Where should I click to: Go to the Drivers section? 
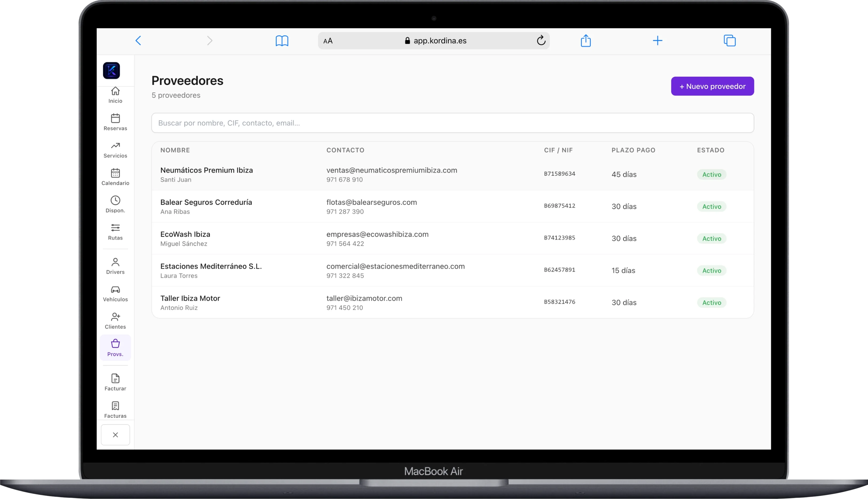click(115, 266)
